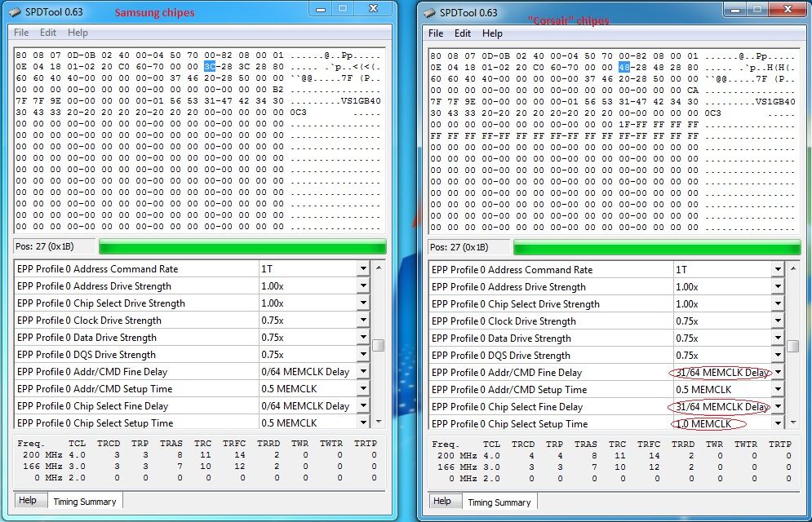Click SPDTool app icon in left window title bar

click(15, 12)
